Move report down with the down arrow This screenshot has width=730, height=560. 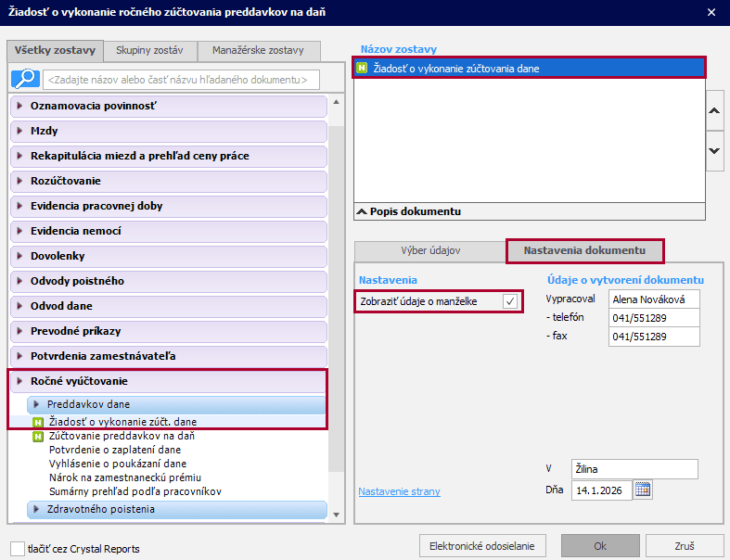coord(714,150)
